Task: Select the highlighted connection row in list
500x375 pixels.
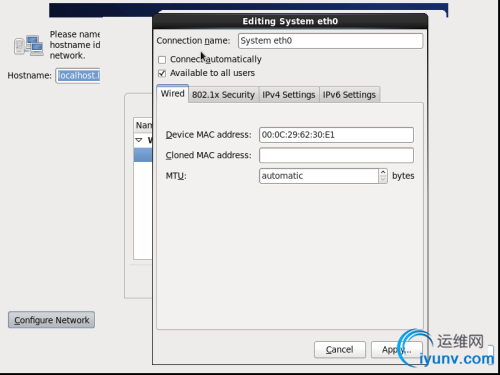Action: pos(143,155)
